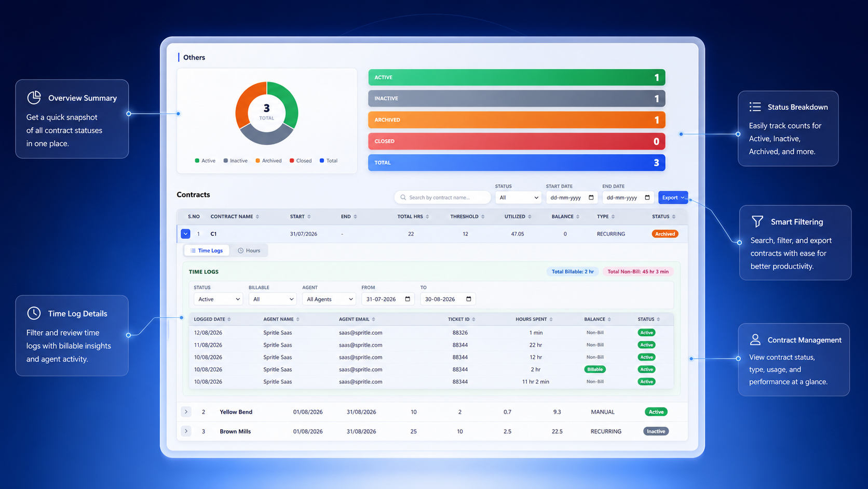Image resolution: width=868 pixels, height=489 pixels.
Task: Click the green segment of the donut chart
Action: [288, 101]
